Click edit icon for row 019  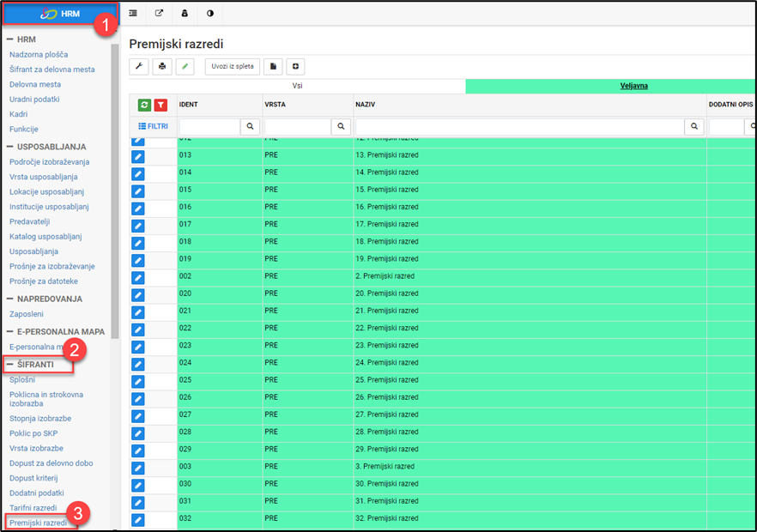[x=138, y=261]
